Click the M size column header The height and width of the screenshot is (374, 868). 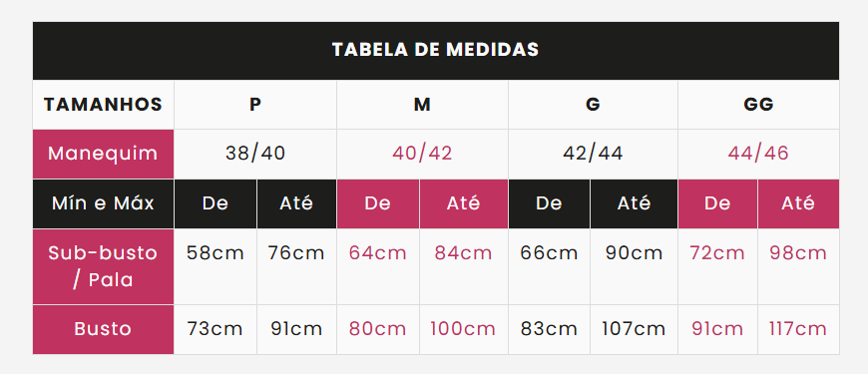tap(422, 105)
